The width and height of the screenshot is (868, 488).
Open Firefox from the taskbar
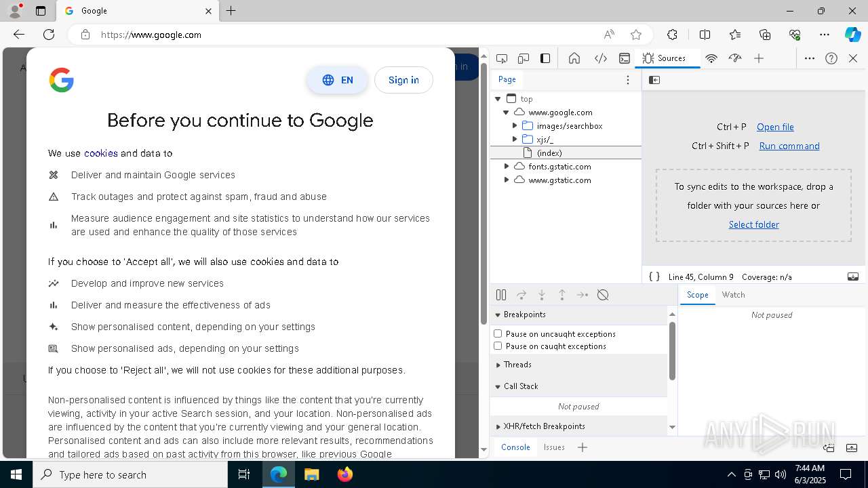click(x=344, y=474)
